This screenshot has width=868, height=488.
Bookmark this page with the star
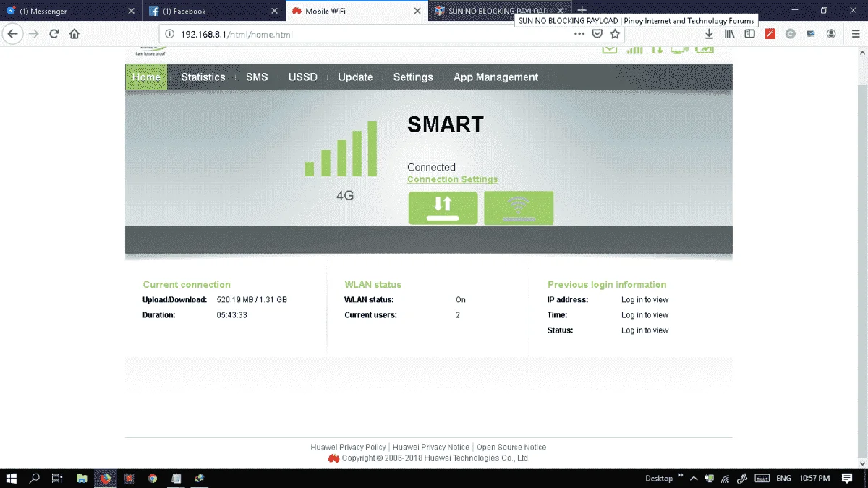point(615,34)
